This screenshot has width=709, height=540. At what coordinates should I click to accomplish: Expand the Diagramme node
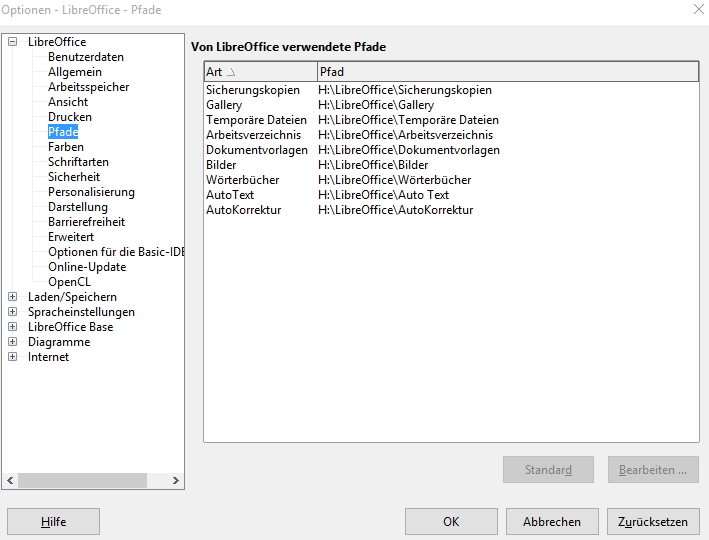click(x=13, y=341)
